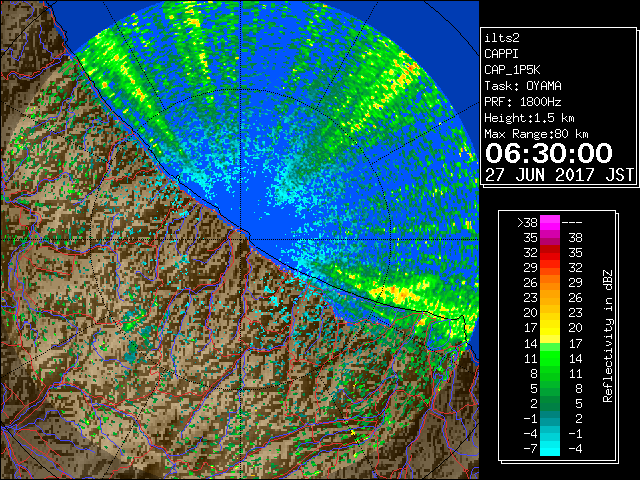Click the cyan -7 to -4 legend swatch
Screen dimensions: 640x480
550,448
